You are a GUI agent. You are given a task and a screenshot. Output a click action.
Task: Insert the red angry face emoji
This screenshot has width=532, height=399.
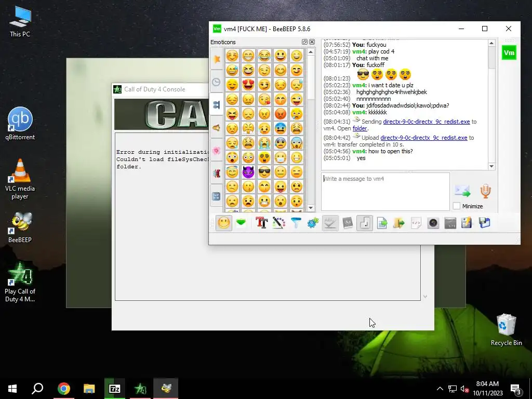(281, 114)
